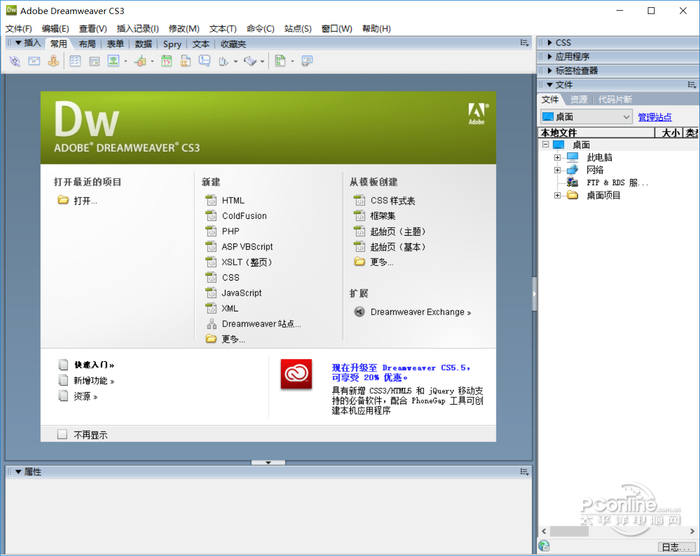Insert date with the calendar icon
The image size is (700, 556).
[167, 61]
